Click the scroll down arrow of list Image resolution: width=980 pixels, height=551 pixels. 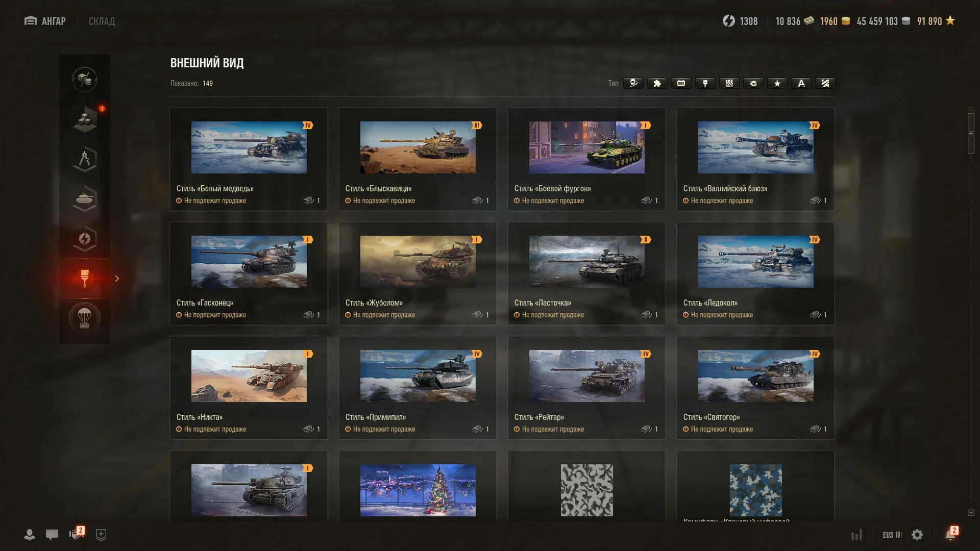(x=971, y=513)
